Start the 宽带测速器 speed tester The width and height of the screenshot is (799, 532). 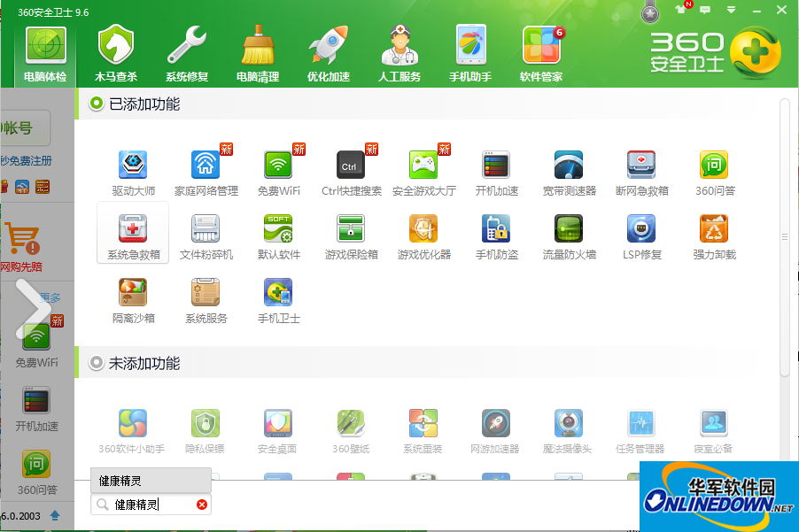(570, 173)
